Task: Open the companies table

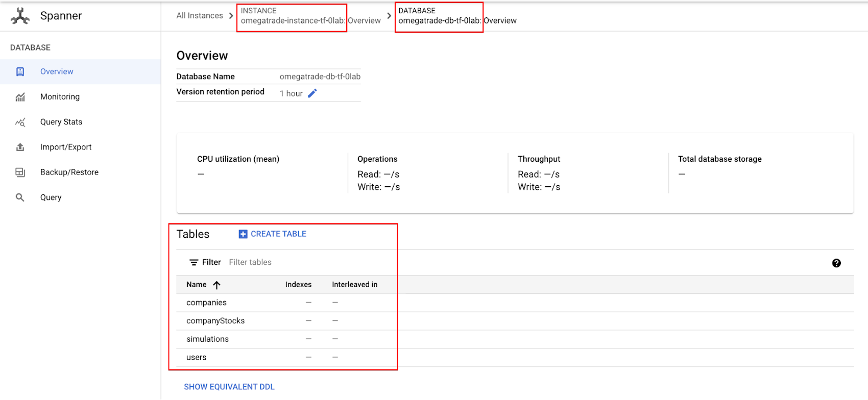Action: pos(206,303)
